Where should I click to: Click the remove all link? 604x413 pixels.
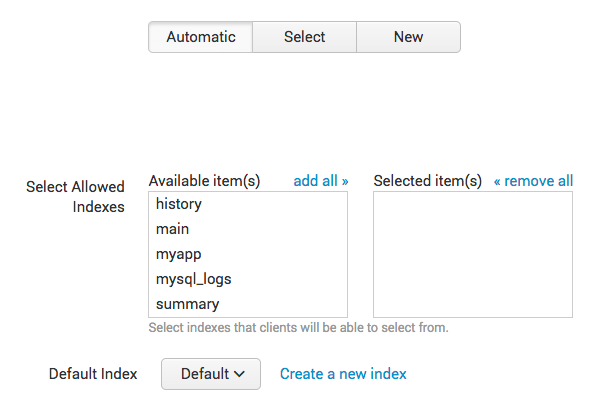pyautogui.click(x=533, y=181)
